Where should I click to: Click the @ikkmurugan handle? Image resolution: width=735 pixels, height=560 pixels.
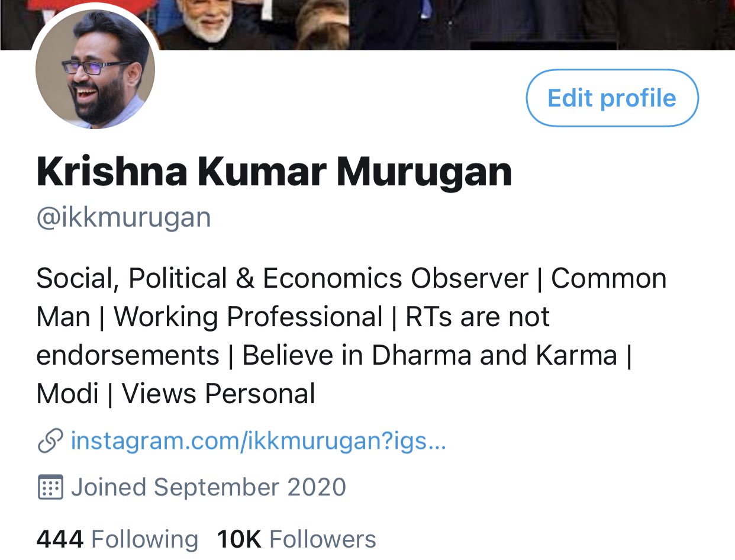click(124, 218)
